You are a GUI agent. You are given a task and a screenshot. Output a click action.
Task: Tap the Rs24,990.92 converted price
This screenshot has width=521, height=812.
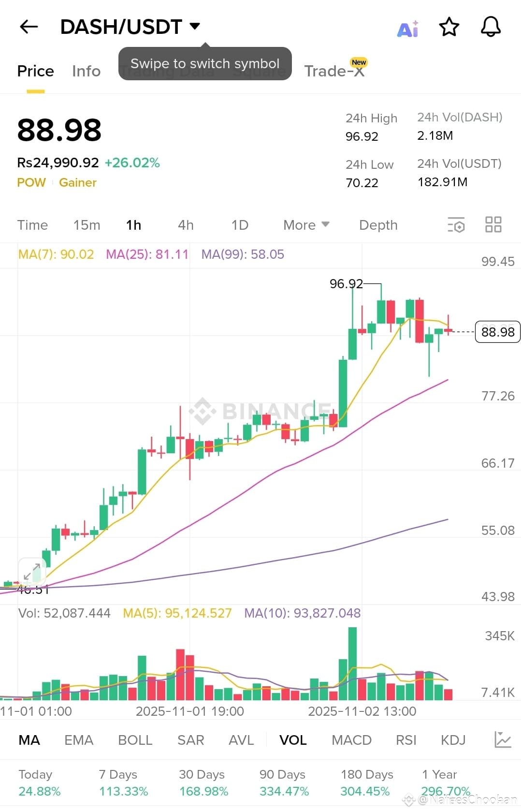point(58,162)
